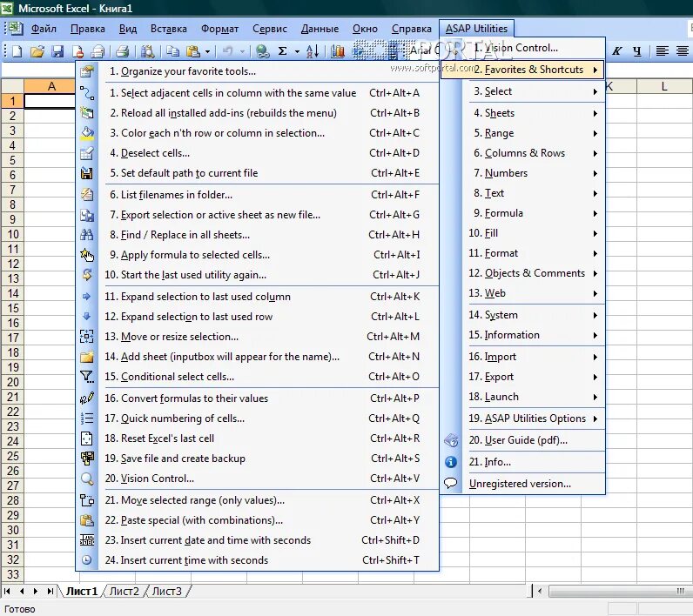This screenshot has height=616, width=693.
Task: Expand the Favorites & Shortcuts submenu arrow
Action: (595, 70)
